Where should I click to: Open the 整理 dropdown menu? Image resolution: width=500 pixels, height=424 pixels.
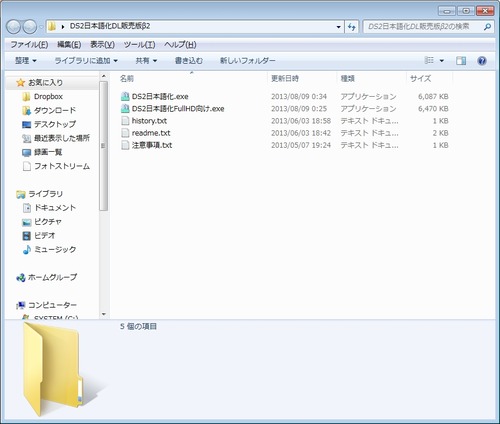(x=26, y=61)
